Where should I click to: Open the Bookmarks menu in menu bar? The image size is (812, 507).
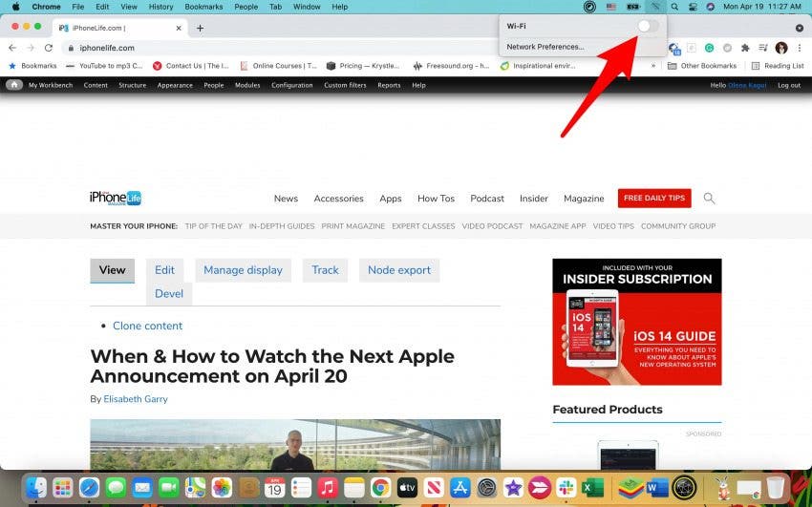pyautogui.click(x=203, y=7)
